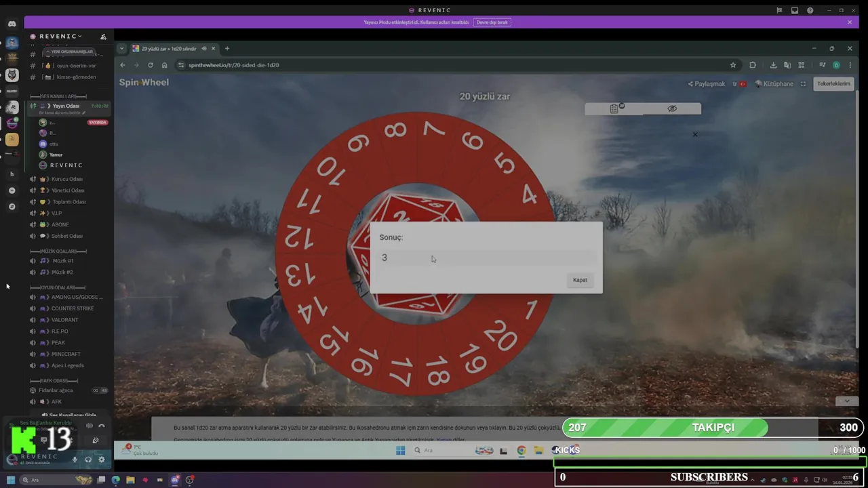
Task: Toggle Discord headphone deafen
Action: coord(88,459)
